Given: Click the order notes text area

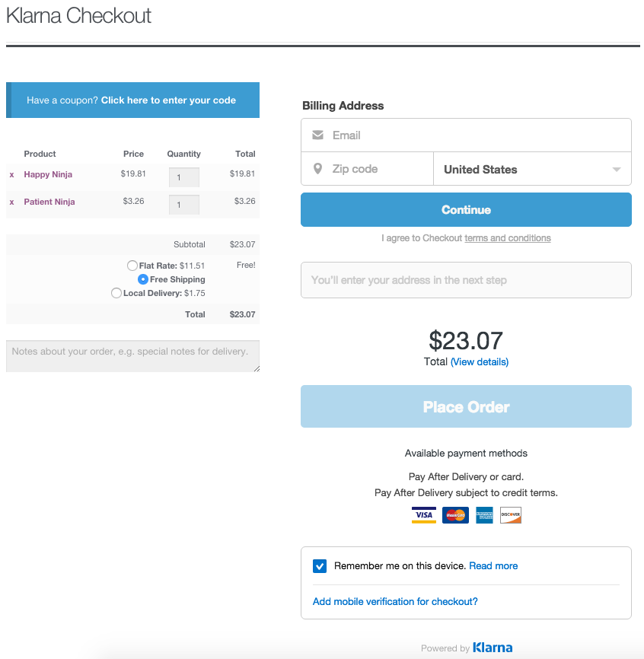Looking at the screenshot, I should (x=132, y=356).
